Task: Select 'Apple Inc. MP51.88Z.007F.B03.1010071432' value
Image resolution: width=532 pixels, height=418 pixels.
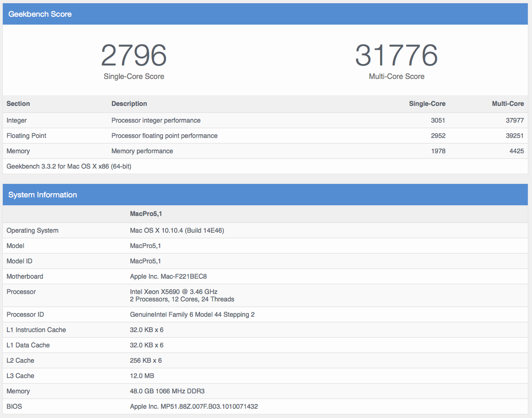Action: coord(194,406)
